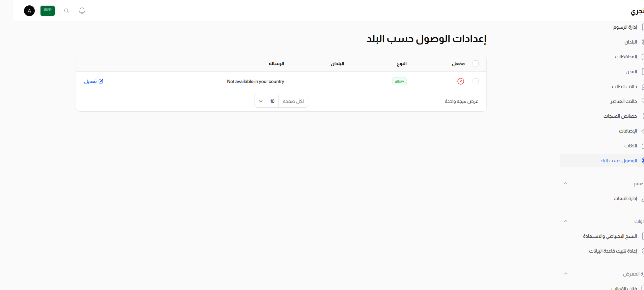The width and height of the screenshot is (644, 290).
Task: Sort by الرسالة column header
Action: [276, 63]
